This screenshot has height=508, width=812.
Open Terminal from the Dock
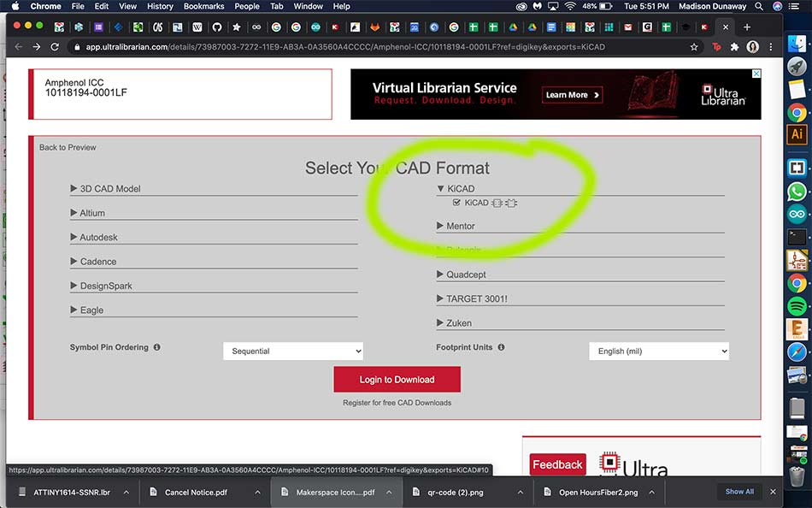coord(797,237)
